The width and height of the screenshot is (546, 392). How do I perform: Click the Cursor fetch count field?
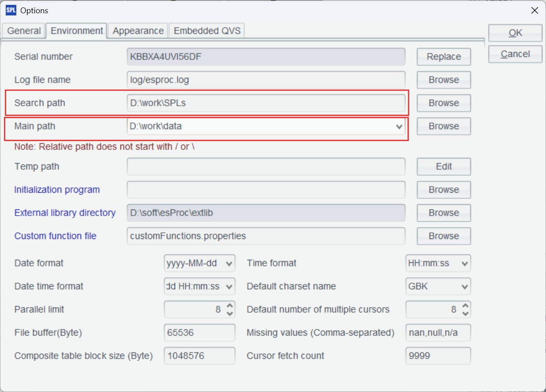point(438,356)
